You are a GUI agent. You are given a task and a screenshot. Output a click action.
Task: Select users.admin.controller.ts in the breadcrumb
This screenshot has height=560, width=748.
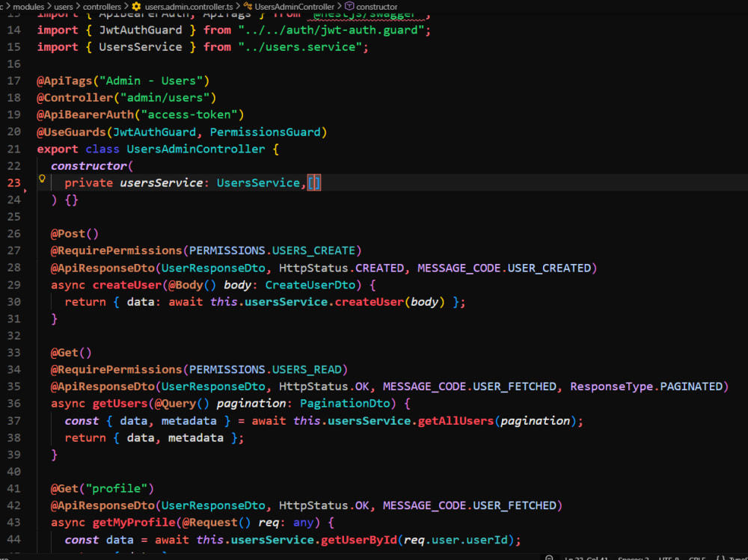189,7
